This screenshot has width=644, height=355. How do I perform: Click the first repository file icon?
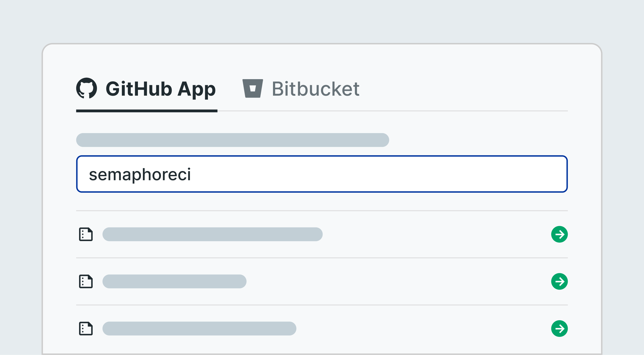(x=86, y=234)
